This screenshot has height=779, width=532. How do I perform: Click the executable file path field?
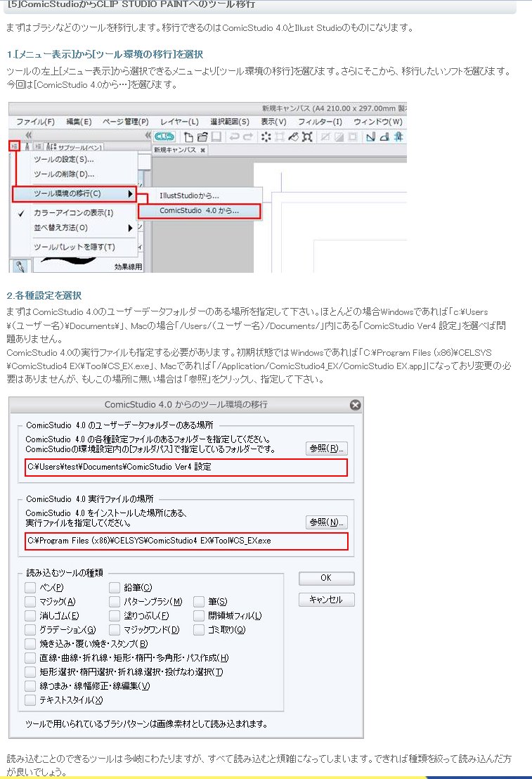point(186,541)
